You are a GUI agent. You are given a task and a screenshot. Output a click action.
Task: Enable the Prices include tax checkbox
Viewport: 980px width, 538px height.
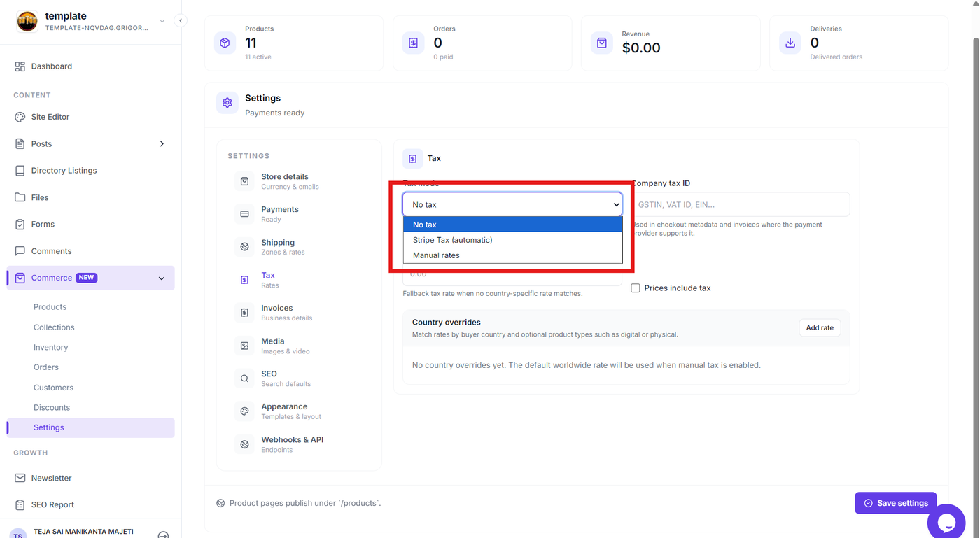point(636,288)
